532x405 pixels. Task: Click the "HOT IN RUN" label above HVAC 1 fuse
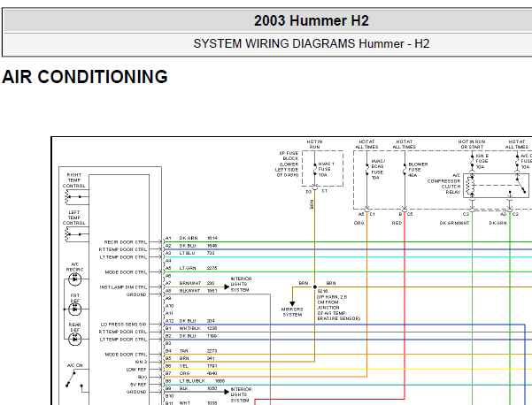point(314,144)
